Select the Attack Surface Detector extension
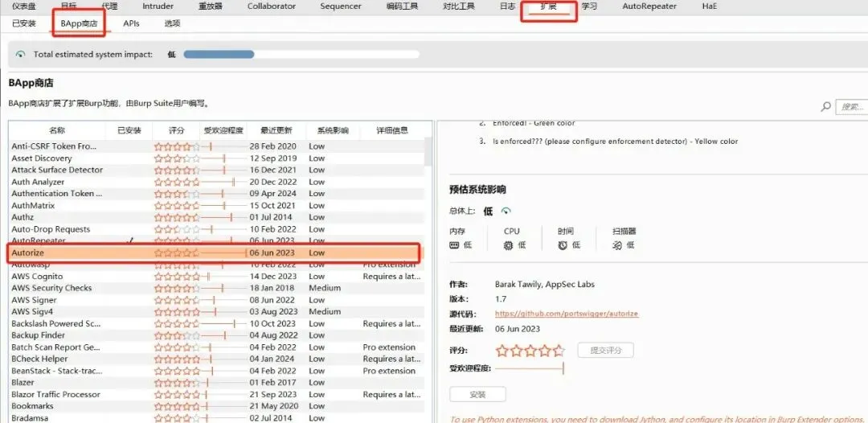The image size is (868, 423). [215, 170]
